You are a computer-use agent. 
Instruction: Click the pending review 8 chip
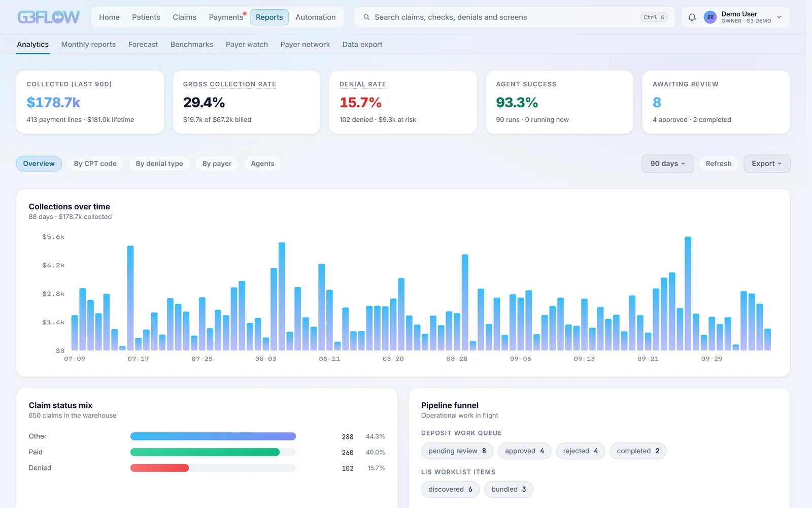tap(457, 451)
